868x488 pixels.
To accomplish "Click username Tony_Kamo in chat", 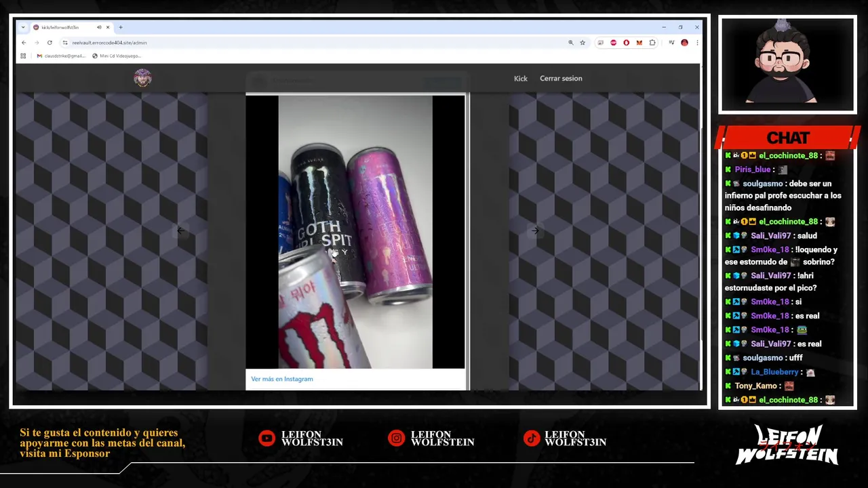I will coord(755,386).
